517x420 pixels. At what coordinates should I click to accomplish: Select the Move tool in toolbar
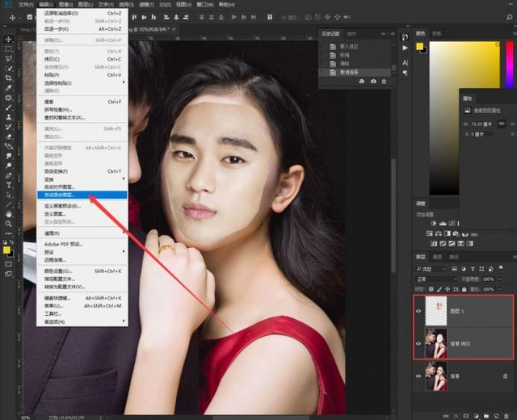point(8,38)
